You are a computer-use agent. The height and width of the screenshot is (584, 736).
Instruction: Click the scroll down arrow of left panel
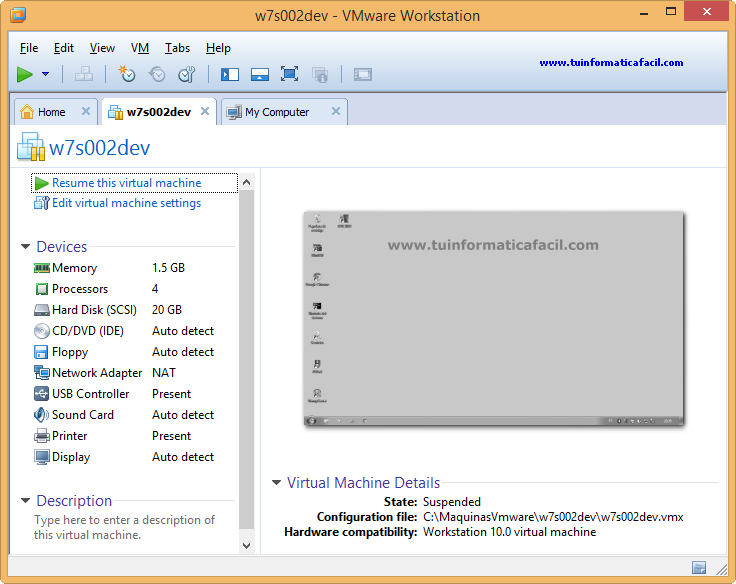click(x=246, y=546)
